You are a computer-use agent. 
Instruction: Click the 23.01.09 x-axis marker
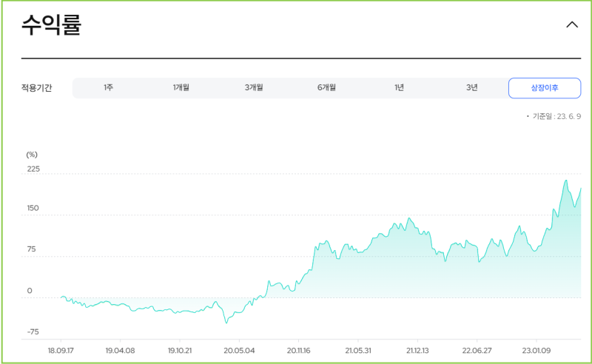(x=536, y=351)
